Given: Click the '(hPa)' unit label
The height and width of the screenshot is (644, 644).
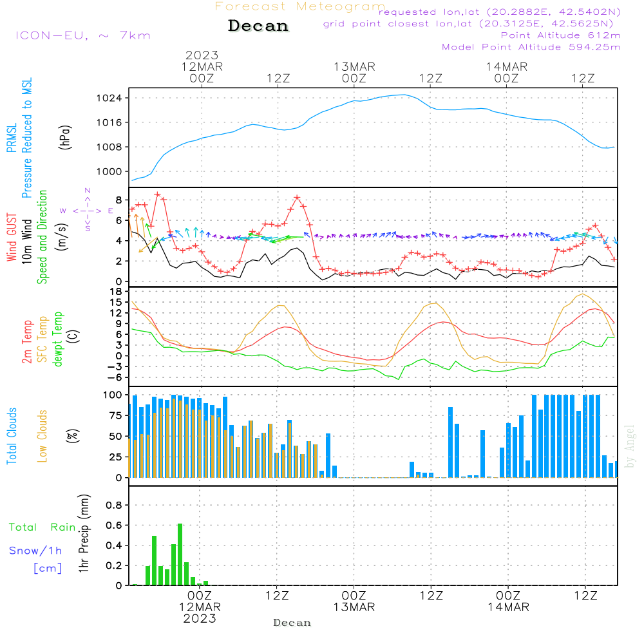Looking at the screenshot, I should pyautogui.click(x=65, y=137).
